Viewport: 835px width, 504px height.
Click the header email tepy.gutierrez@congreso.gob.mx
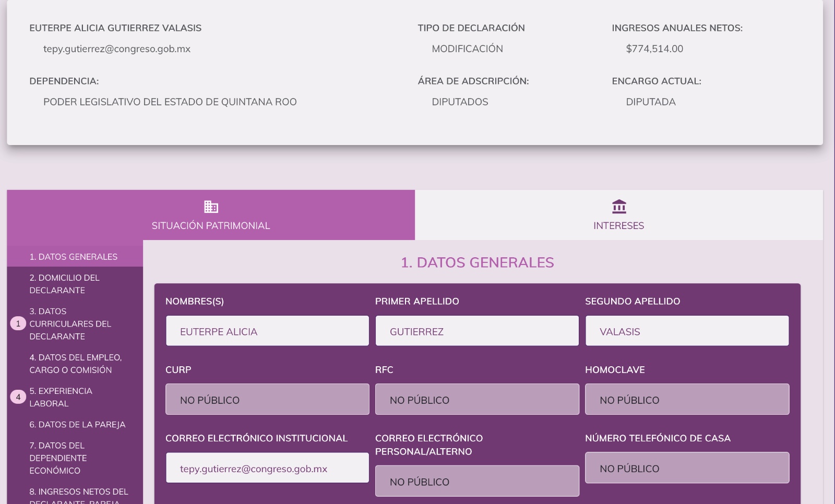[117, 49]
